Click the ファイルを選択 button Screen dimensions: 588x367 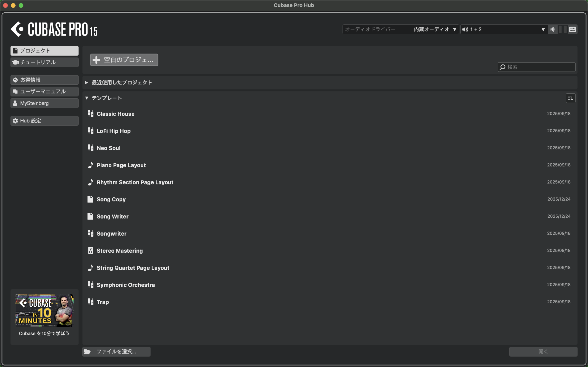pyautogui.click(x=116, y=351)
